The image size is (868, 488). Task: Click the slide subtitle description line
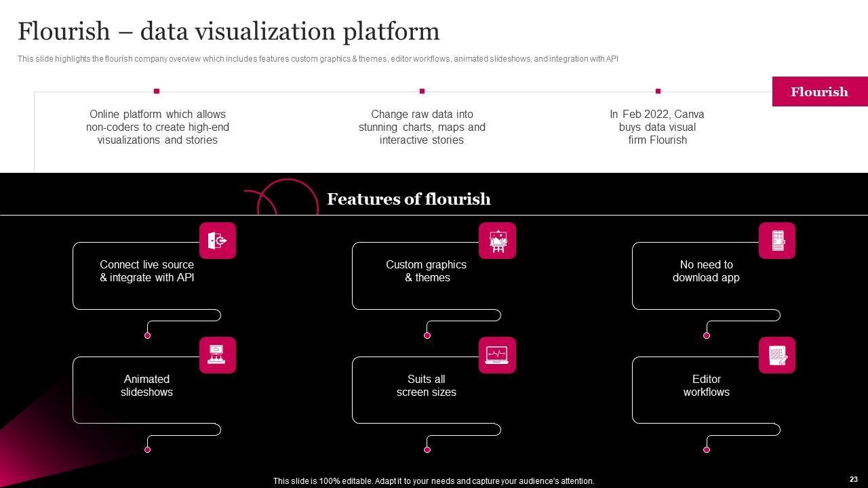coord(318,59)
